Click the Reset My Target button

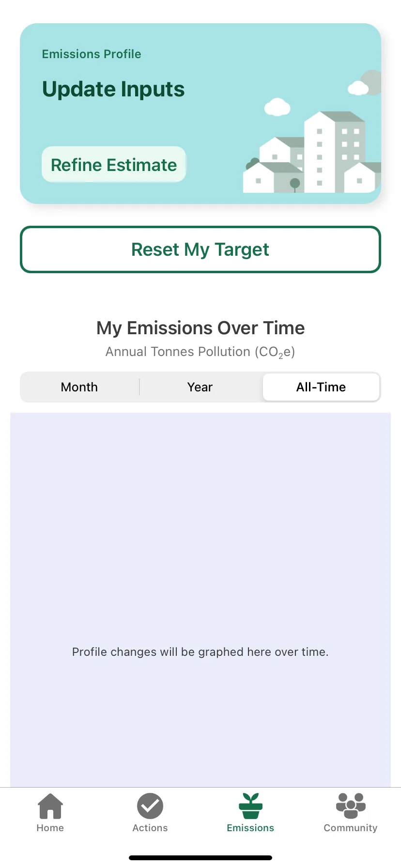coord(200,249)
